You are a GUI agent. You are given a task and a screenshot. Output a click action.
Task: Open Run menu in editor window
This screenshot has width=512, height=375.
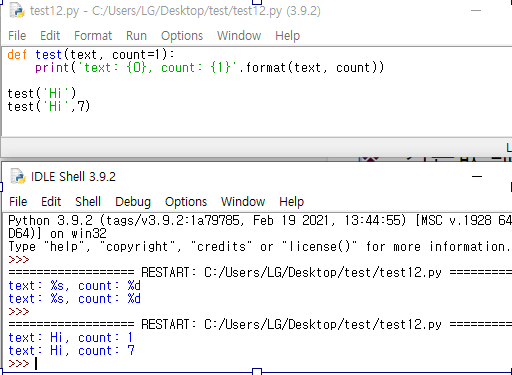tap(136, 36)
